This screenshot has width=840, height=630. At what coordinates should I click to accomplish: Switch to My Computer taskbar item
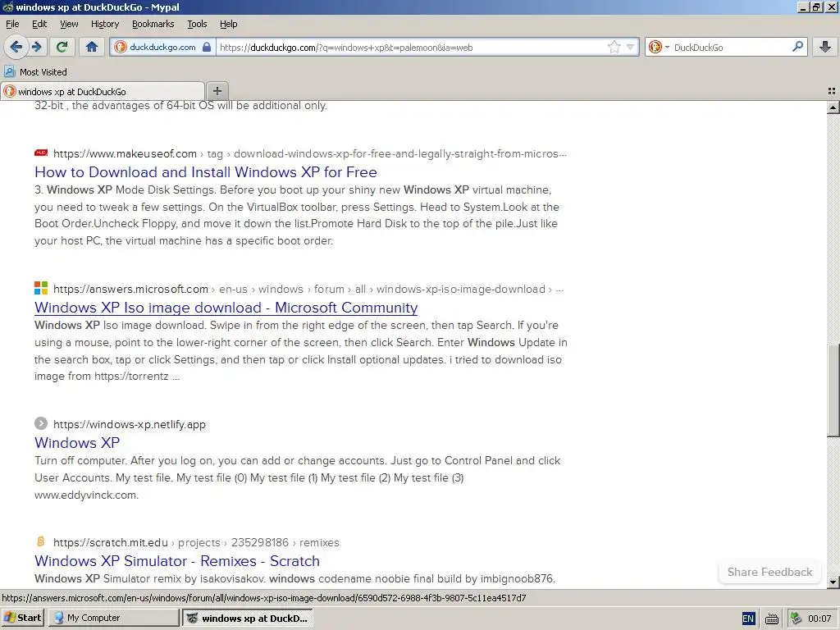pos(113,618)
